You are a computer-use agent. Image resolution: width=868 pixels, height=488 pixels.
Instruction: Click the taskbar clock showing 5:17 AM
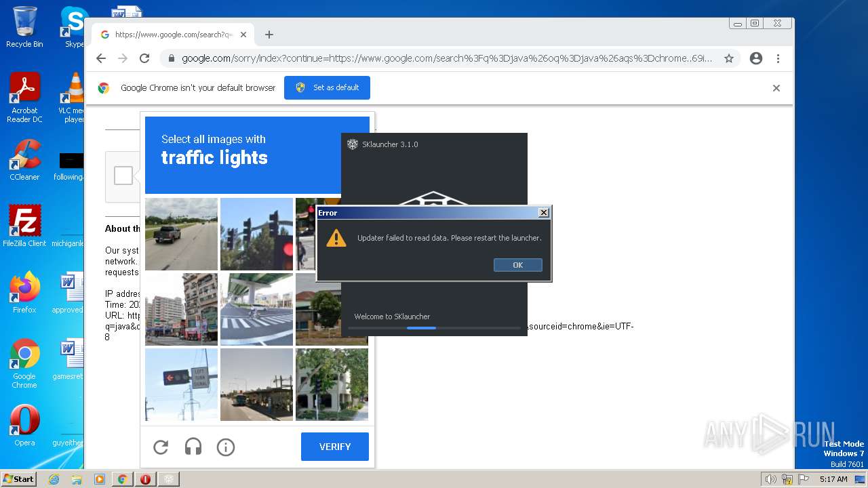[833, 479]
